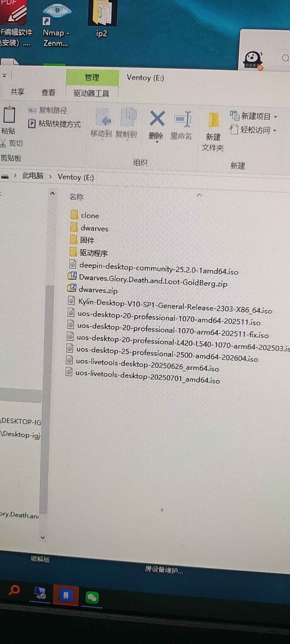Click the taskbar search magnifier icon
Viewport: 290px width, 644px height.
14,591
